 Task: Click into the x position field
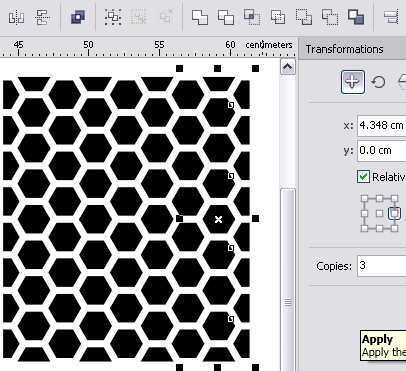382,126
